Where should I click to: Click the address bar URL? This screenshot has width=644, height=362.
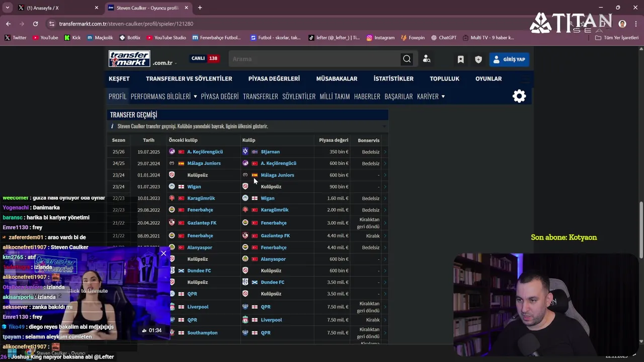(x=126, y=24)
